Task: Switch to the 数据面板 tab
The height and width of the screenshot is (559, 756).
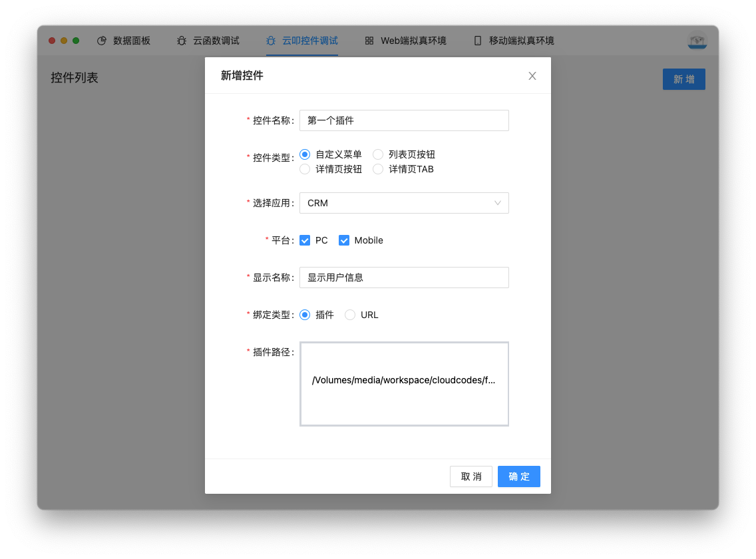Action: (132, 41)
